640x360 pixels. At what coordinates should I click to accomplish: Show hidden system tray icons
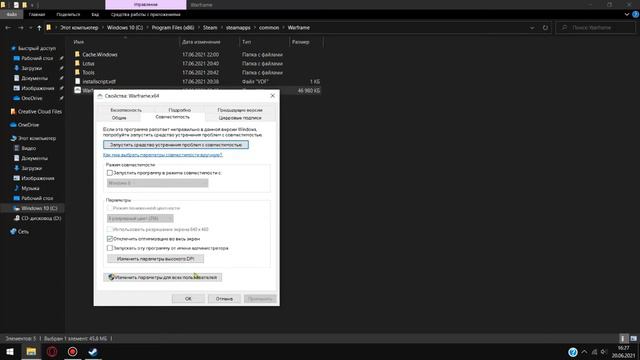coord(584,352)
